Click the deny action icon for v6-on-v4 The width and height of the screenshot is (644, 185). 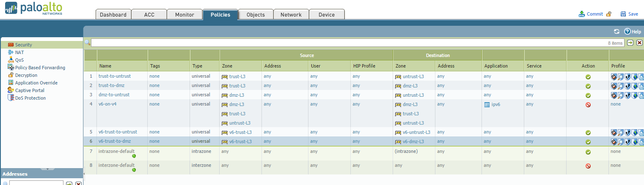coord(588,105)
